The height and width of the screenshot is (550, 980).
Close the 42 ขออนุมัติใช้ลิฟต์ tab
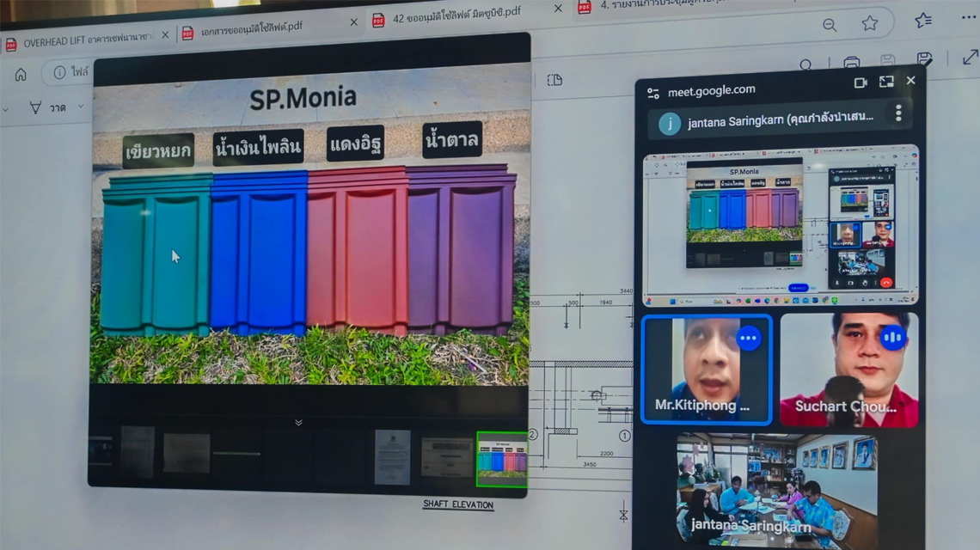[558, 8]
